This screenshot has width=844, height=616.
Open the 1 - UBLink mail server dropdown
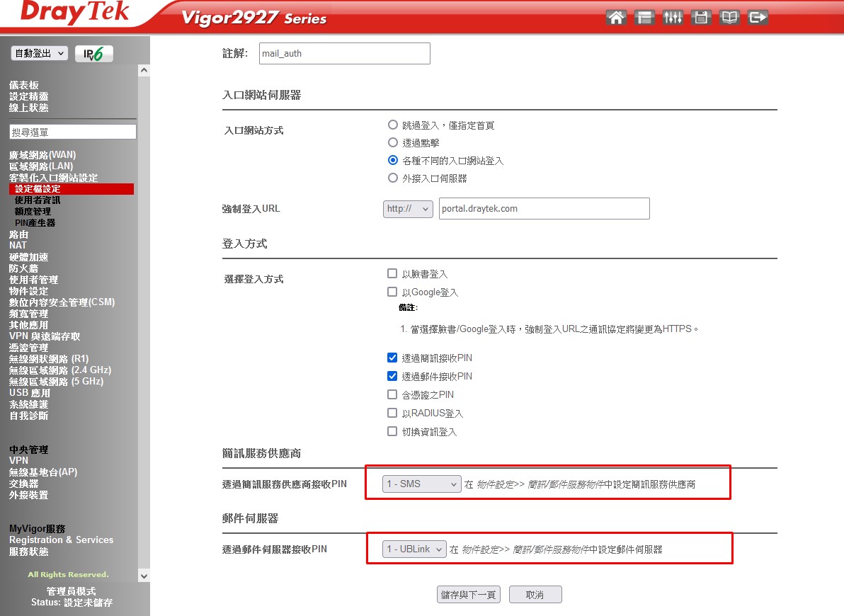[x=414, y=549]
